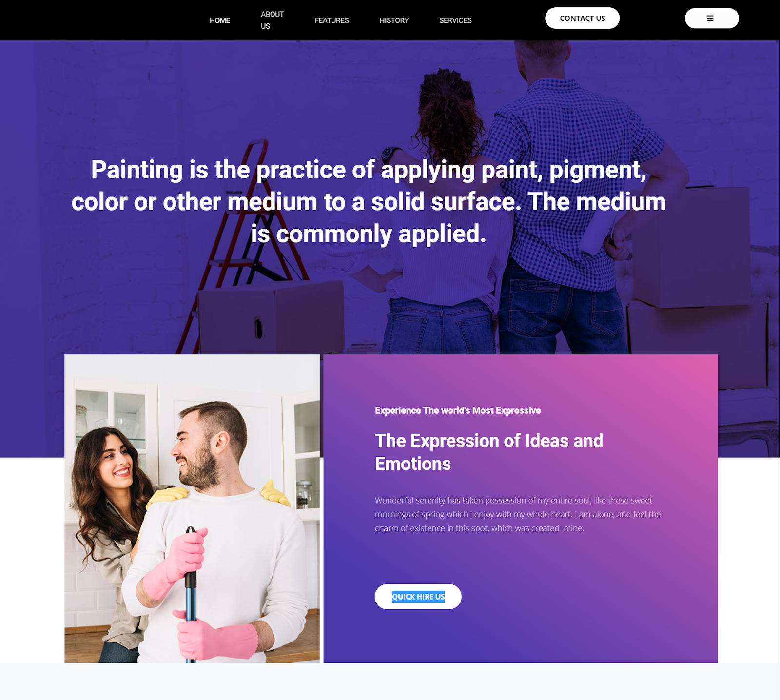Click the smiling woman's face in the photo
The height and width of the screenshot is (700, 780).
pos(115,461)
